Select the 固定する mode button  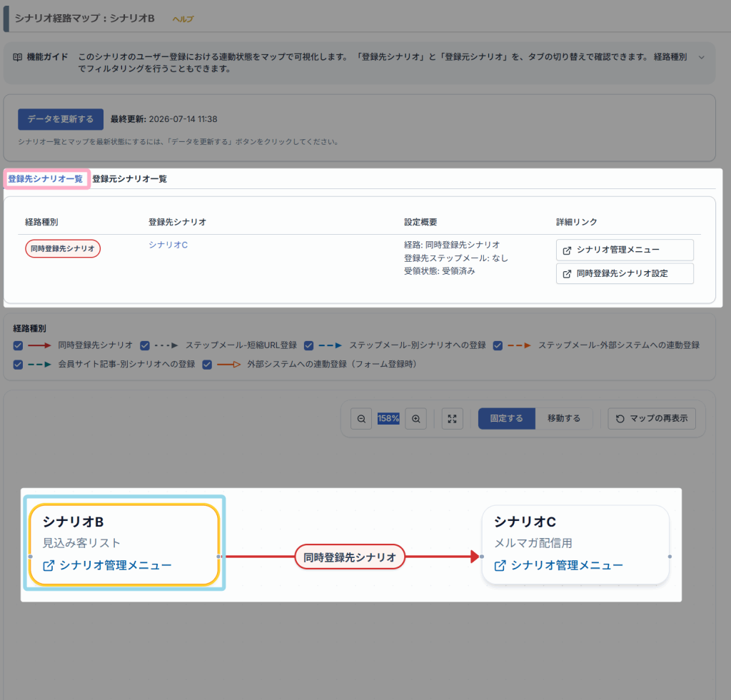pos(507,419)
